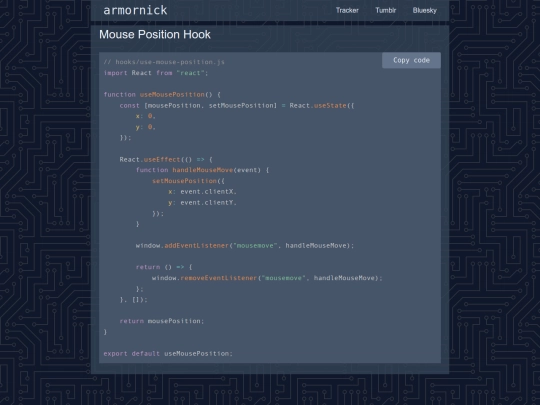Viewport: 540px width, 405px height.
Task: Click the Copy code button
Action: (411, 60)
